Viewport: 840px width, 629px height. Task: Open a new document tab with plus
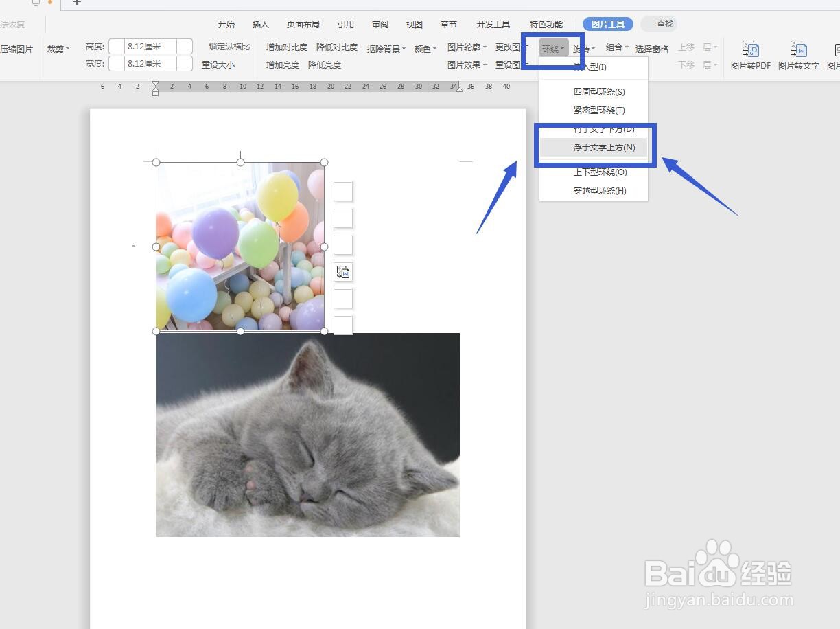[77, 3]
